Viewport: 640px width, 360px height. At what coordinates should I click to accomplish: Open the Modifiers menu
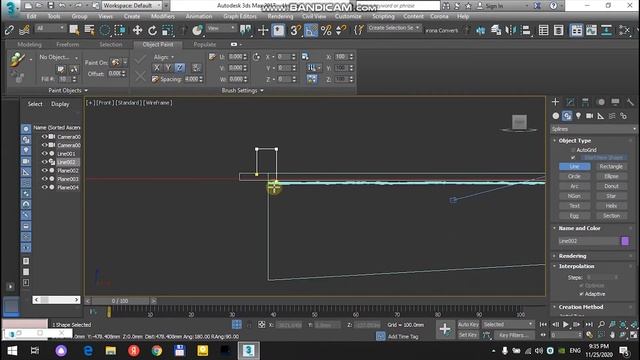[162, 16]
